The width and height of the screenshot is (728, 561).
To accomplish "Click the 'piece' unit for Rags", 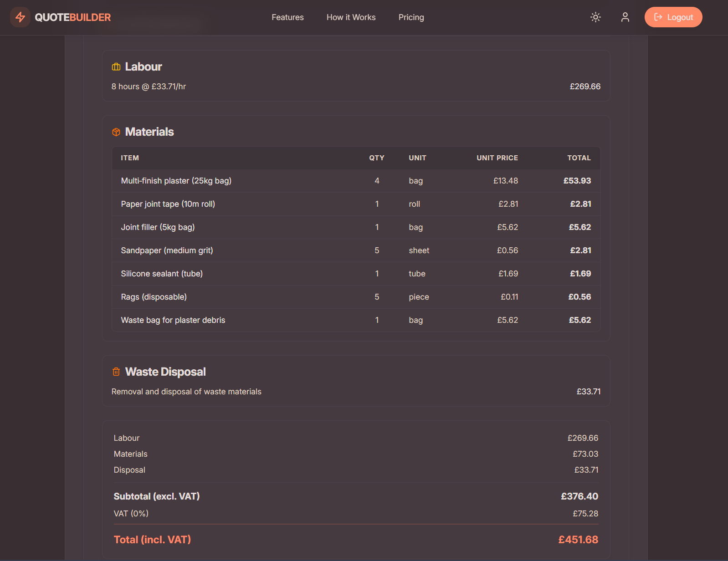I will click(x=419, y=297).
